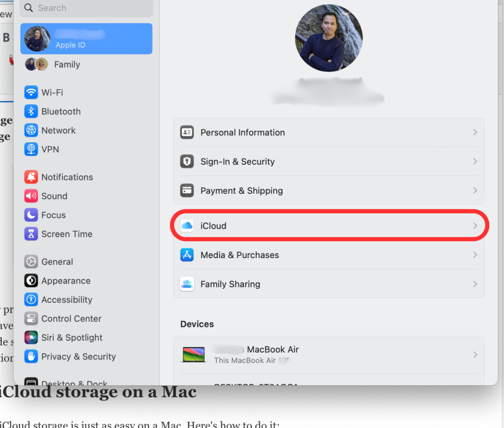504x428 pixels.
Task: Open iCloud via its row chevron
Action: pos(475,226)
